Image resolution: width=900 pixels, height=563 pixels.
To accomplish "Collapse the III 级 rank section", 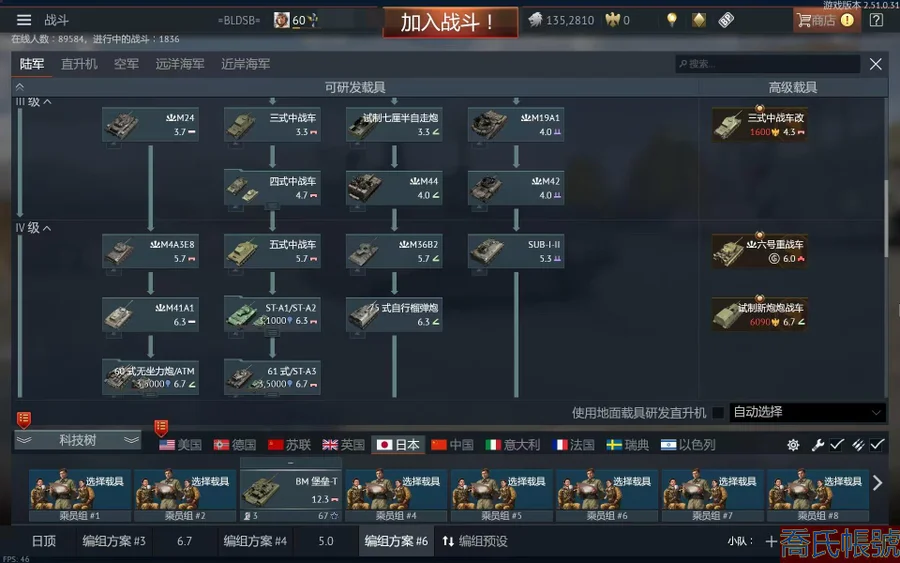I will (x=47, y=102).
